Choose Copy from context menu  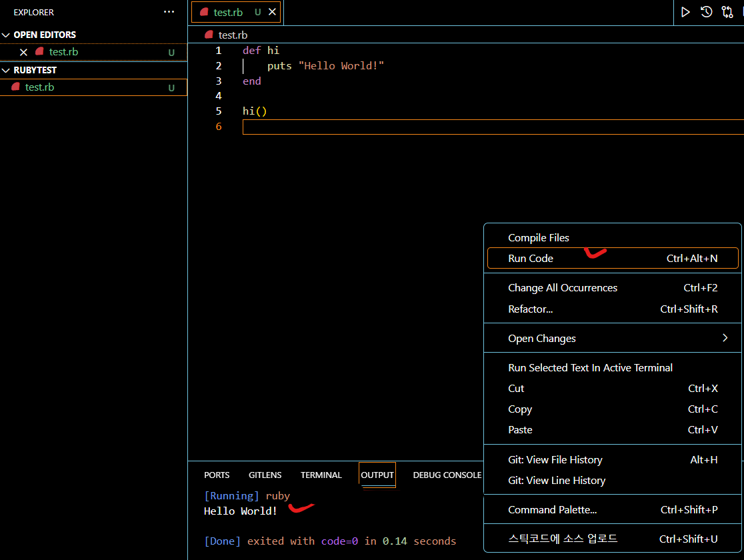pos(612,409)
